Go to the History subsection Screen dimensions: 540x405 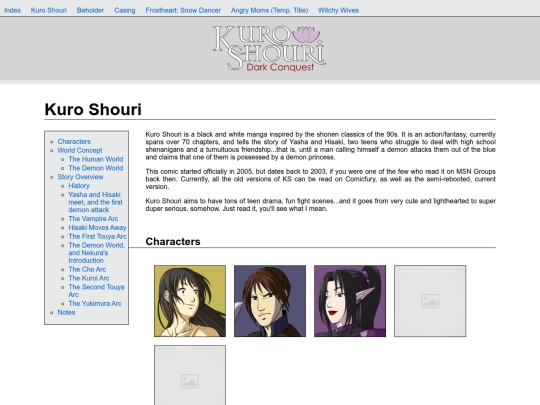[x=79, y=186]
